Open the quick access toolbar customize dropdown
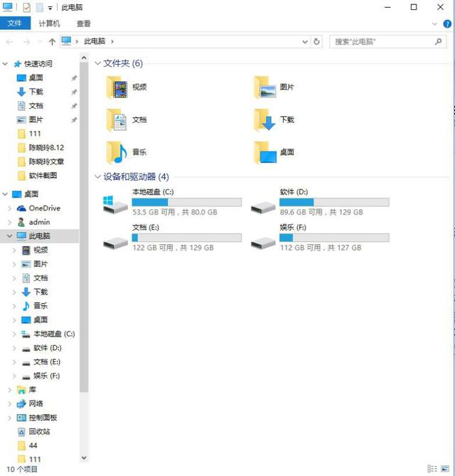The image size is (455, 476). [x=50, y=9]
